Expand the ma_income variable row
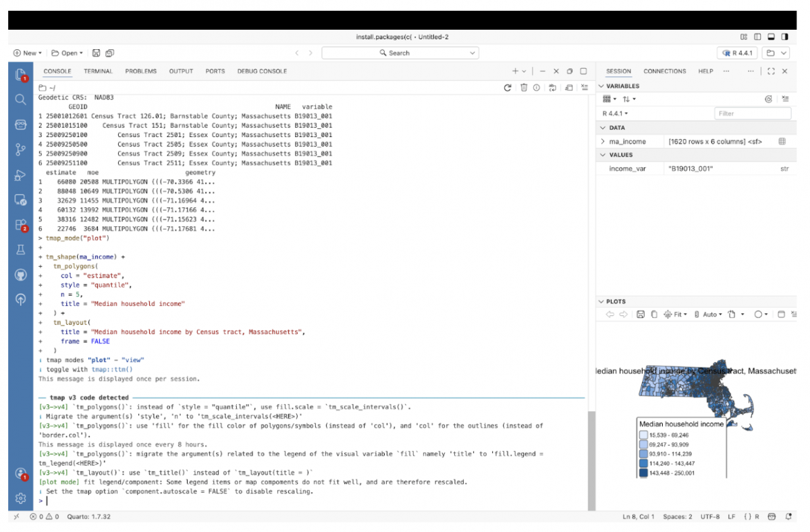 coord(603,142)
